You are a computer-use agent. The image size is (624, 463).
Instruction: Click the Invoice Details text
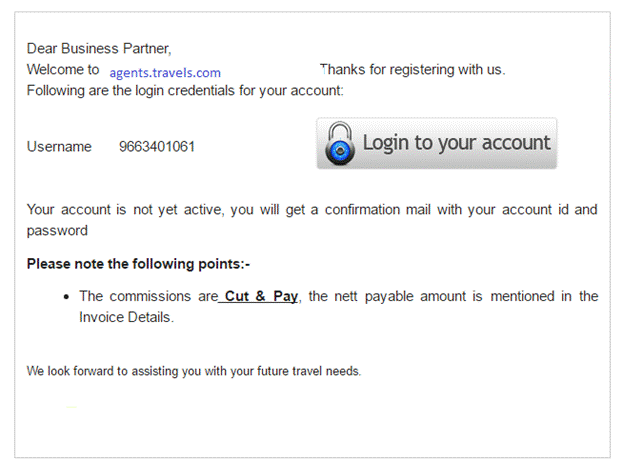126,317
